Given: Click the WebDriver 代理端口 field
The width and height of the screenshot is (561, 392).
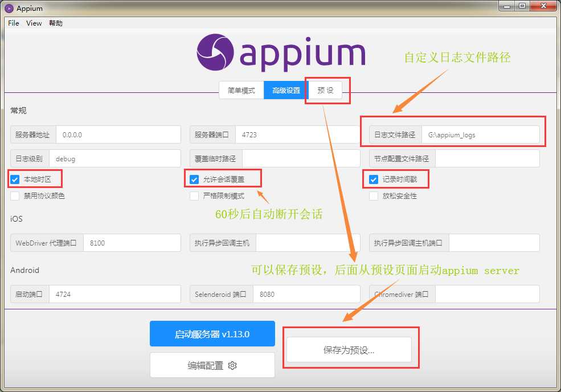Looking at the screenshot, I should (132, 243).
